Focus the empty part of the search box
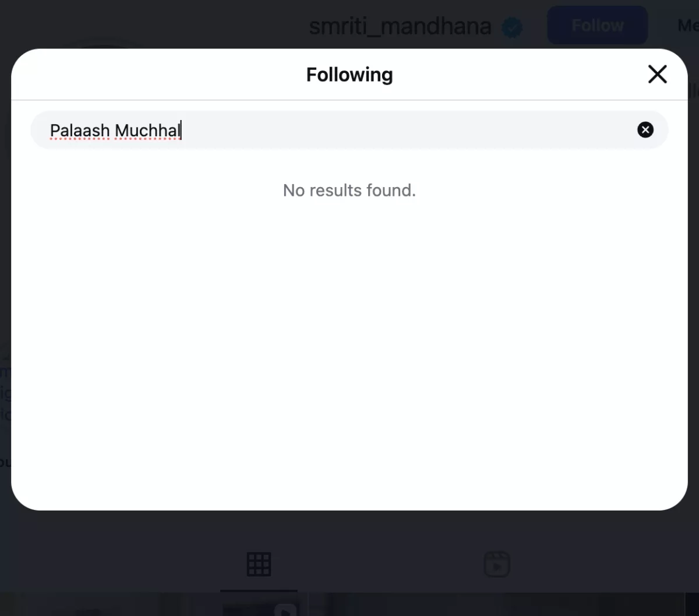The image size is (699, 616). (408, 130)
